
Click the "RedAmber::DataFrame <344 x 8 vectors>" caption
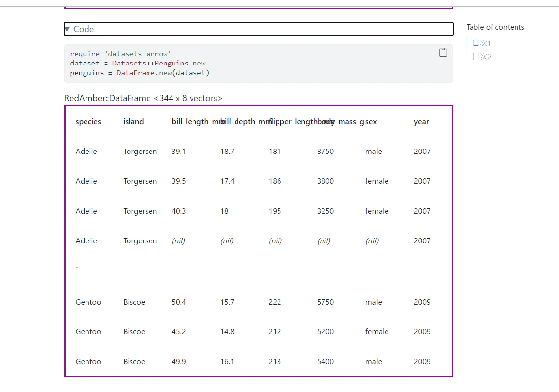pos(143,98)
